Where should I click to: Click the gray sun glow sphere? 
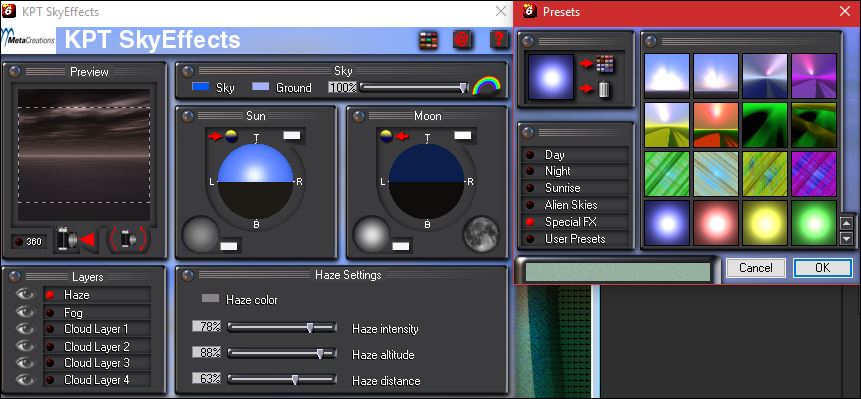point(200,234)
